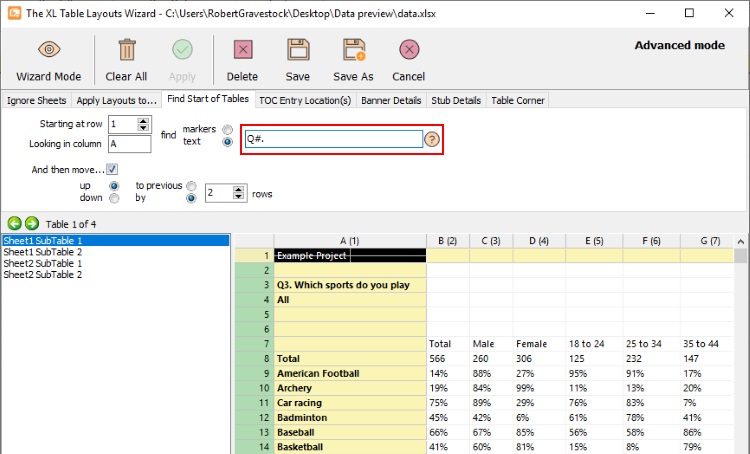This screenshot has height=454, width=750.
Task: Go to next table green arrow
Action: (x=32, y=223)
